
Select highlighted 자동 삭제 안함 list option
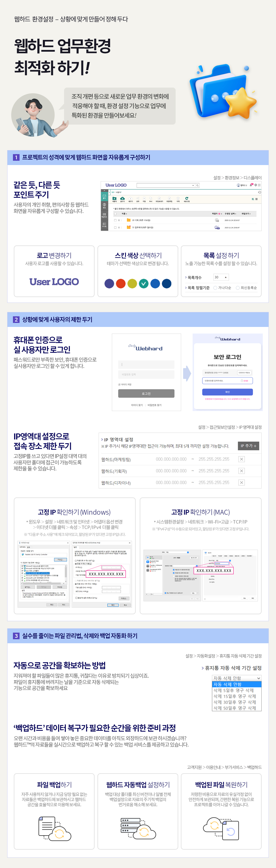tap(237, 684)
